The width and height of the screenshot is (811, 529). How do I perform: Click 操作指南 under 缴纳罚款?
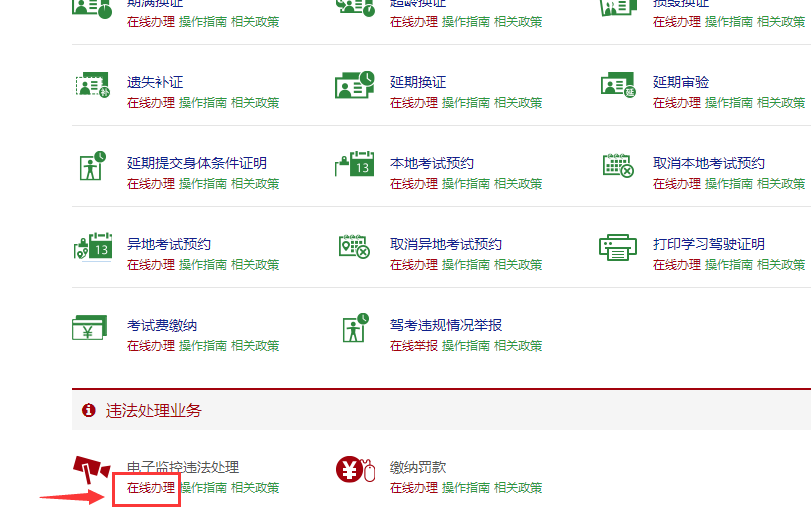pyautogui.click(x=465, y=488)
